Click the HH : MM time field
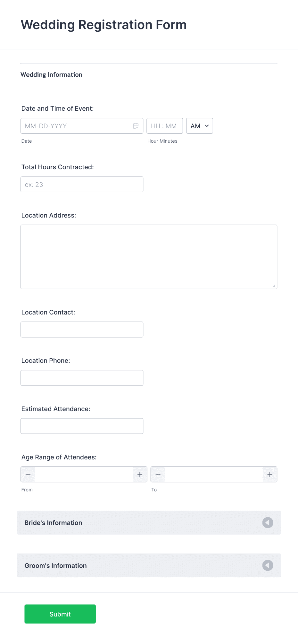The image size is (298, 644). (x=165, y=126)
